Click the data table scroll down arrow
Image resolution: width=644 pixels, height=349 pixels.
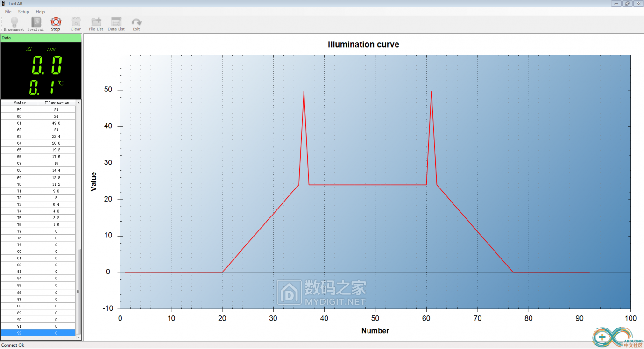(x=78, y=337)
